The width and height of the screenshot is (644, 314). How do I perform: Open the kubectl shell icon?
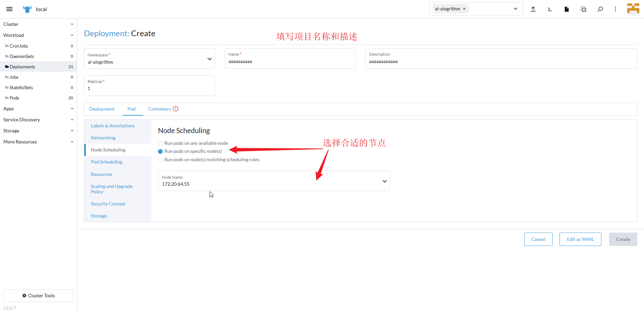[550, 9]
